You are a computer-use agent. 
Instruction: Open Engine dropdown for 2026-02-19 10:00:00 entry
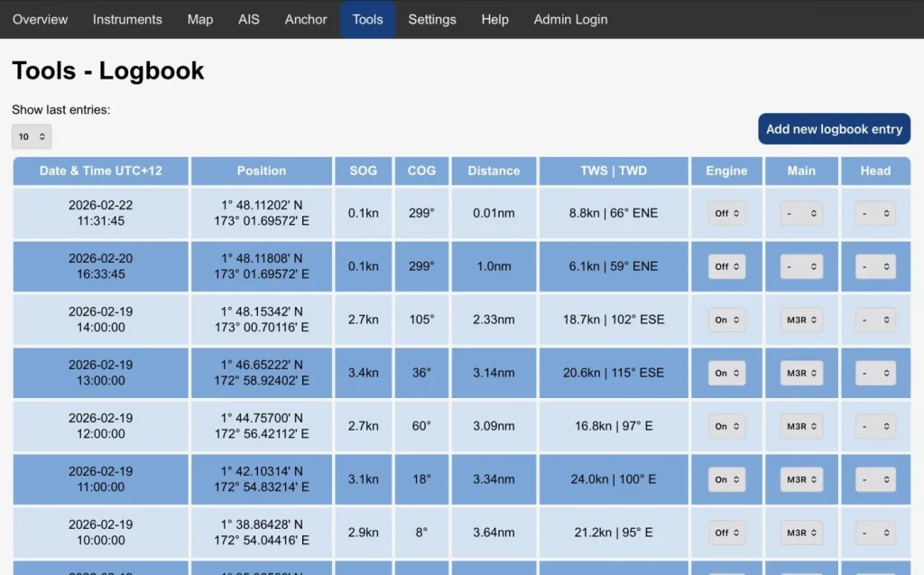(726, 533)
